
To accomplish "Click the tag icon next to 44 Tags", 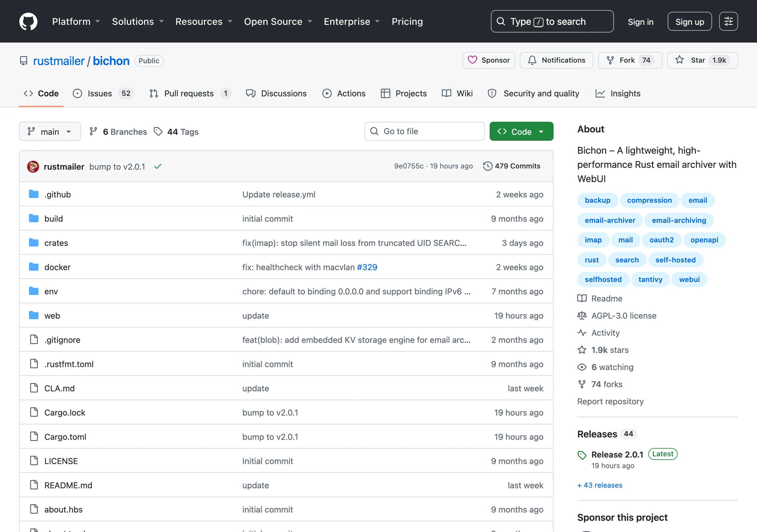I will 158,132.
